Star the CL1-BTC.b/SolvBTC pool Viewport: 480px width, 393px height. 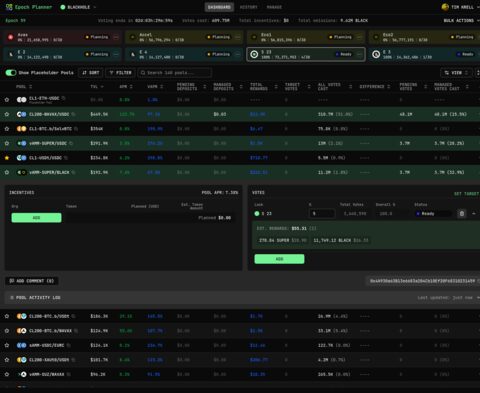coord(7,129)
